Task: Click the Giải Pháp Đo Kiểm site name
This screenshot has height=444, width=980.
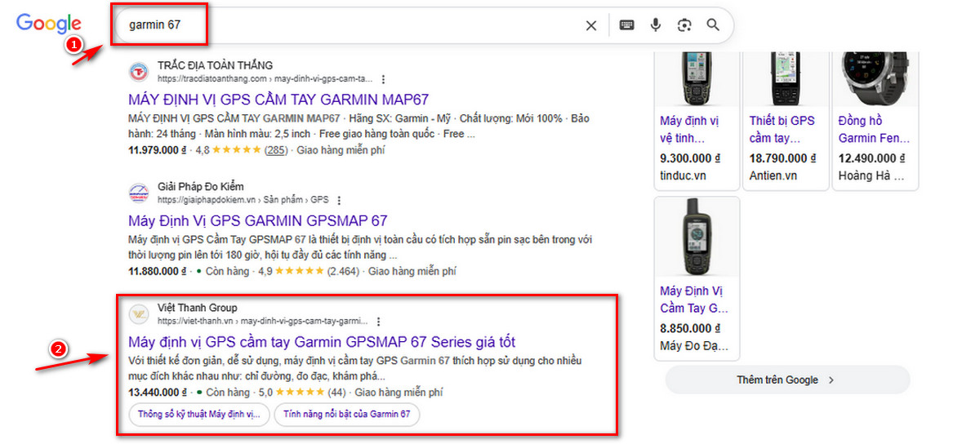Action: click(x=201, y=186)
